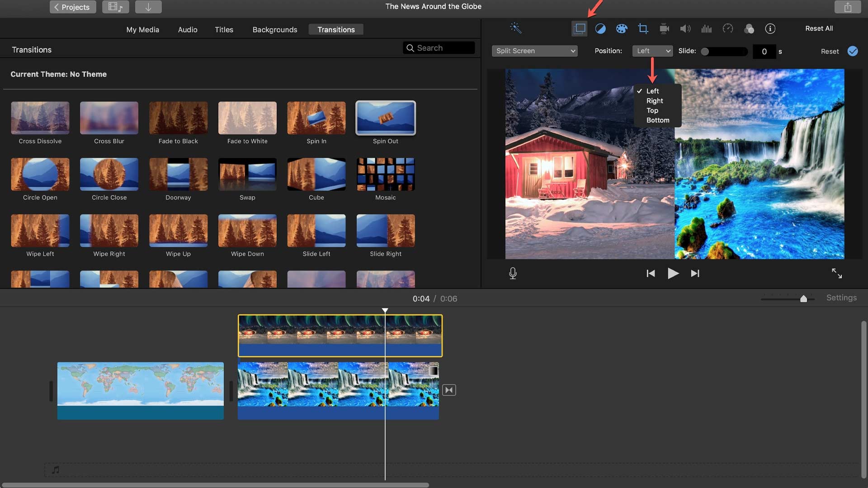Image resolution: width=868 pixels, height=488 pixels.
Task: Click the Color Balance icon in toolbar
Action: point(600,28)
